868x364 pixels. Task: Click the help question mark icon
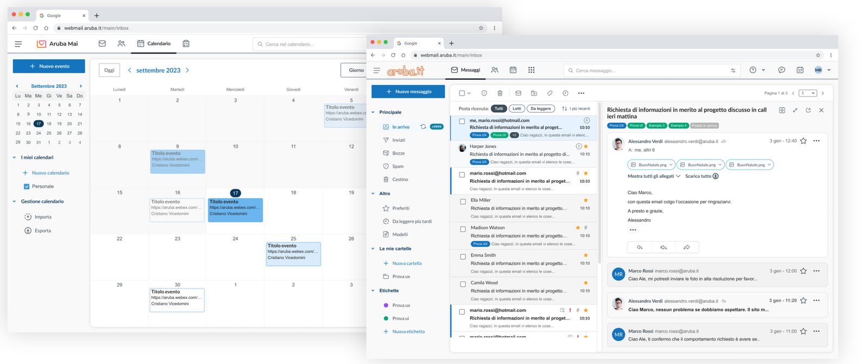(x=752, y=70)
